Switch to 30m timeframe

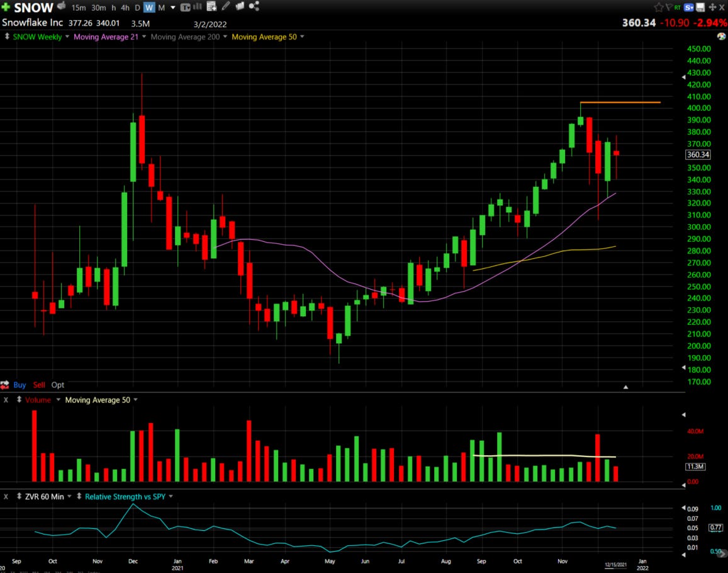click(98, 8)
